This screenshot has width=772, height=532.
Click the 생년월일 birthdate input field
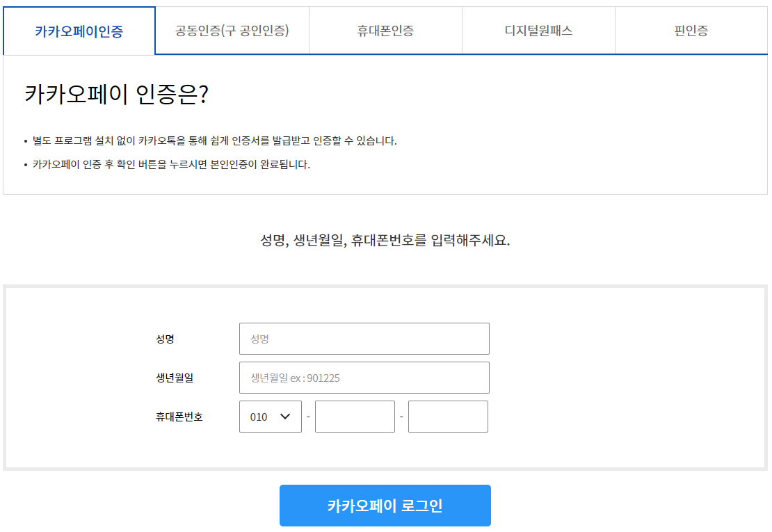pos(364,378)
